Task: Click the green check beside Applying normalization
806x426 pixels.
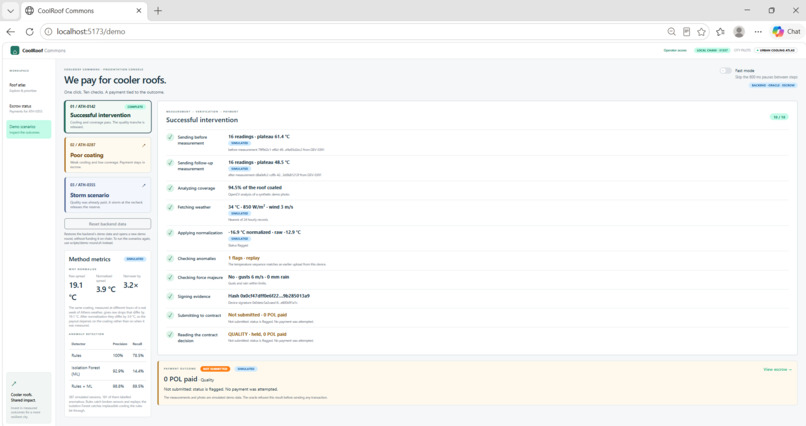Action: (170, 233)
